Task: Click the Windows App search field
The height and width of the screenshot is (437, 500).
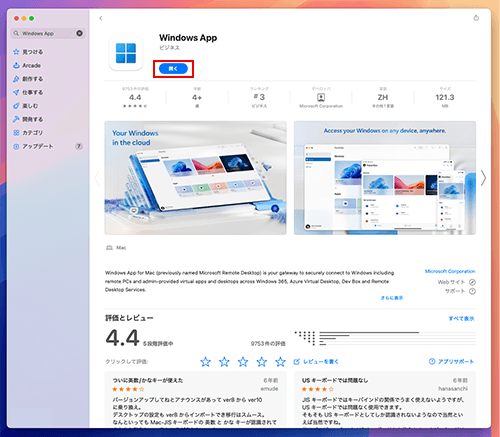Action: [48, 33]
